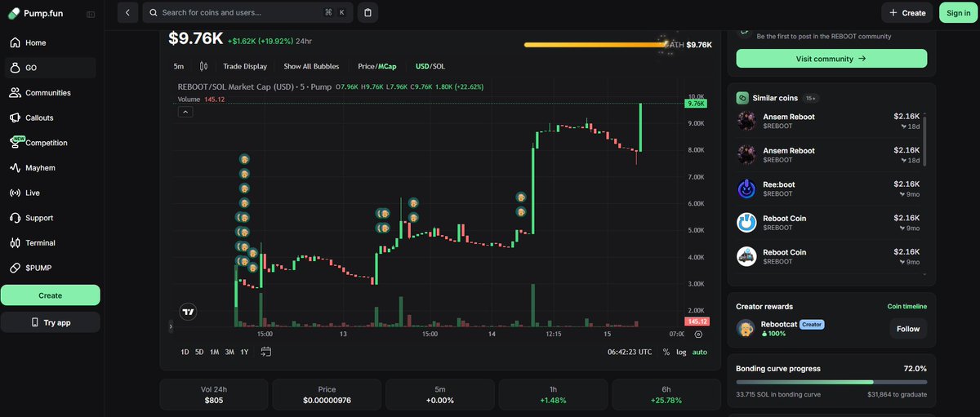Image resolution: width=980 pixels, height=417 pixels.
Task: Open Home in the sidebar
Action: coord(50,42)
